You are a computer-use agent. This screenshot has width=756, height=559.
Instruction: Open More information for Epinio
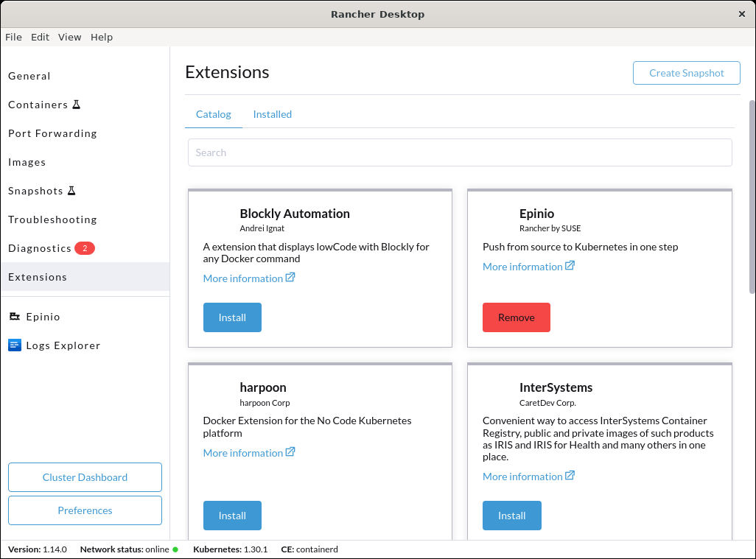[x=528, y=267]
